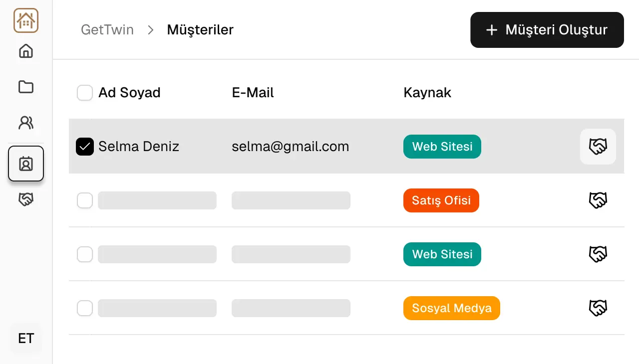Check the select-all checkbox in the header

pyautogui.click(x=85, y=93)
